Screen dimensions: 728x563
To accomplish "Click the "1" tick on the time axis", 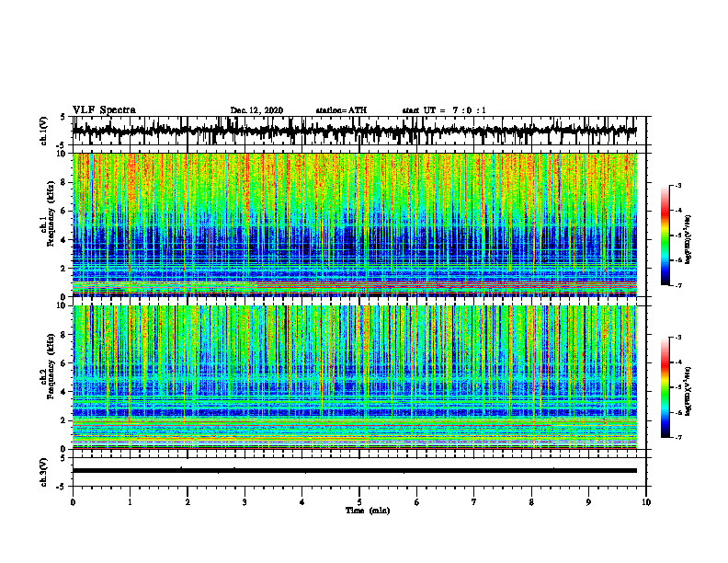I will [130, 502].
